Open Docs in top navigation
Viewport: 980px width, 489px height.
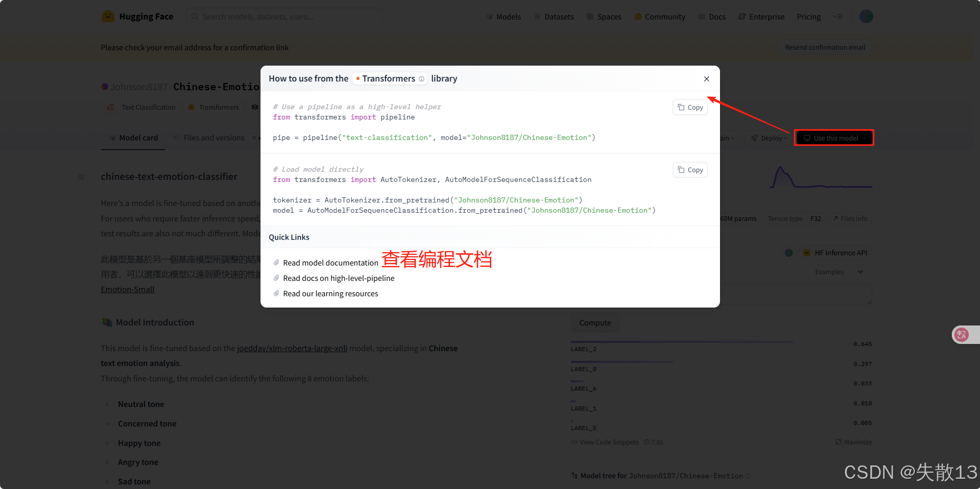pyautogui.click(x=712, y=16)
